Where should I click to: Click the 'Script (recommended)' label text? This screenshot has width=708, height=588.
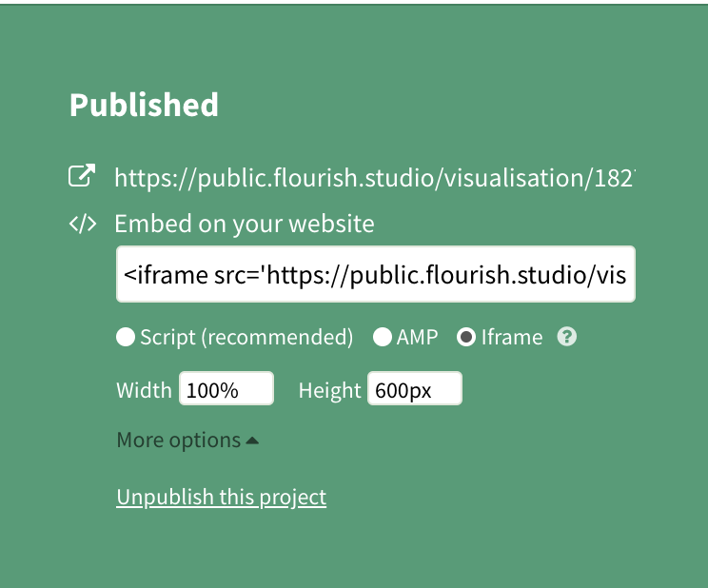[x=246, y=337]
